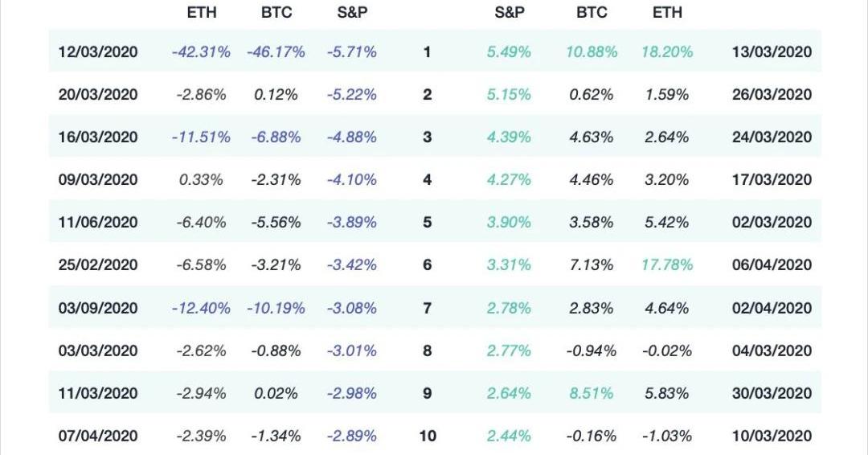This screenshot has width=868, height=455.
Task: Click the right S&P column header
Action: click(510, 12)
